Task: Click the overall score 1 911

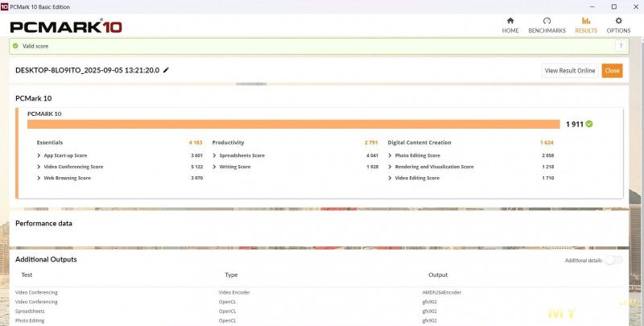Action: pyautogui.click(x=575, y=124)
